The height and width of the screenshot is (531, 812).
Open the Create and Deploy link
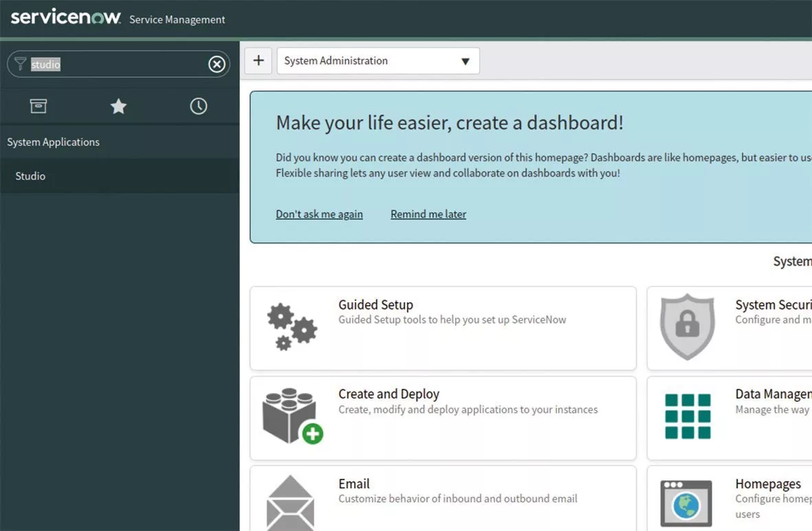(389, 394)
